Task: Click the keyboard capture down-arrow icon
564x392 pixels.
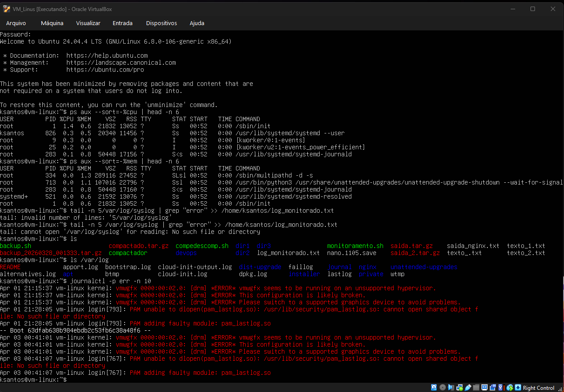Action: click(518, 388)
